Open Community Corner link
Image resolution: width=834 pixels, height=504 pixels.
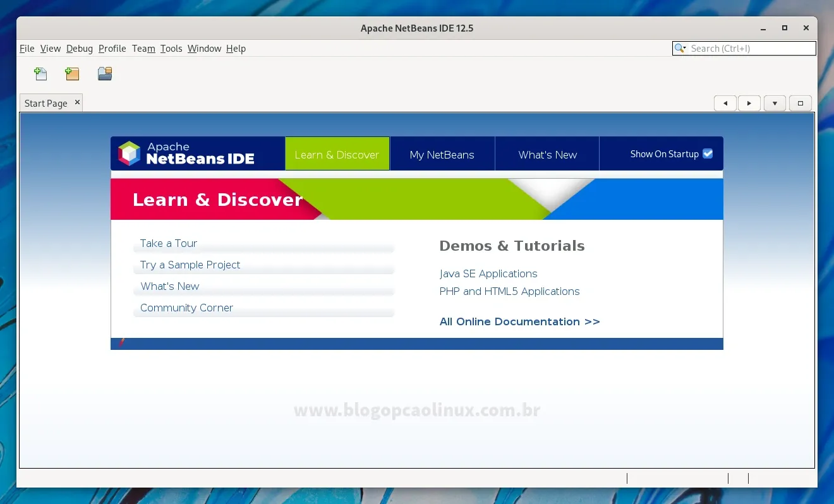(186, 308)
